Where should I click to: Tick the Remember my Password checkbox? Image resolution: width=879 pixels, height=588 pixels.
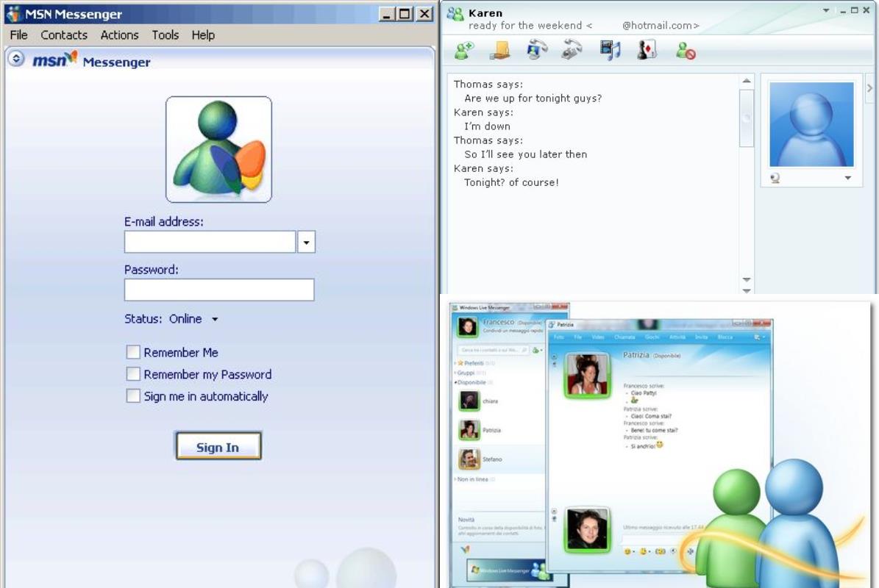coord(133,374)
